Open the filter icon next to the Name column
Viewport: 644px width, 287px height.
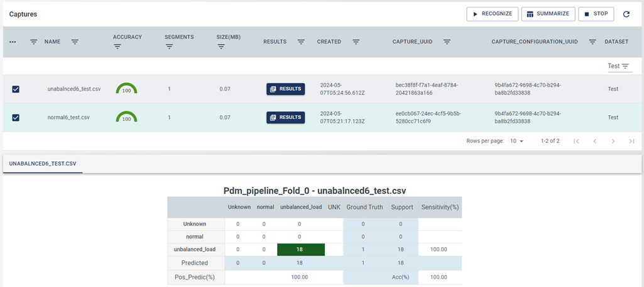click(x=75, y=42)
